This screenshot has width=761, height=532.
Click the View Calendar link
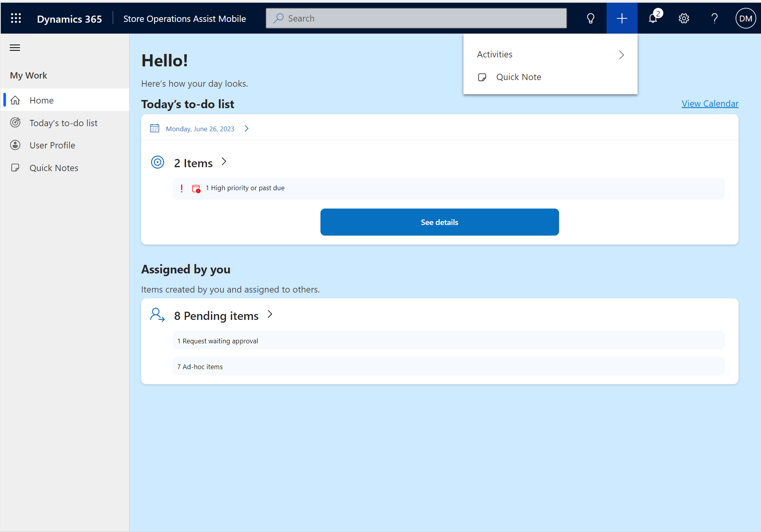pos(710,104)
